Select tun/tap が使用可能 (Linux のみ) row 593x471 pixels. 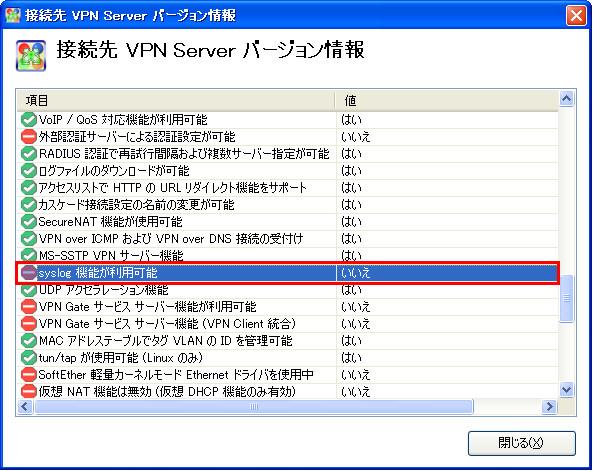(287, 358)
